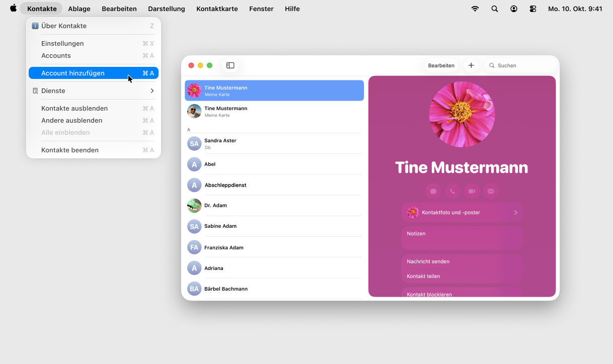Expand Kontaktfoto und -poster row
The image size is (613, 364).
462,213
